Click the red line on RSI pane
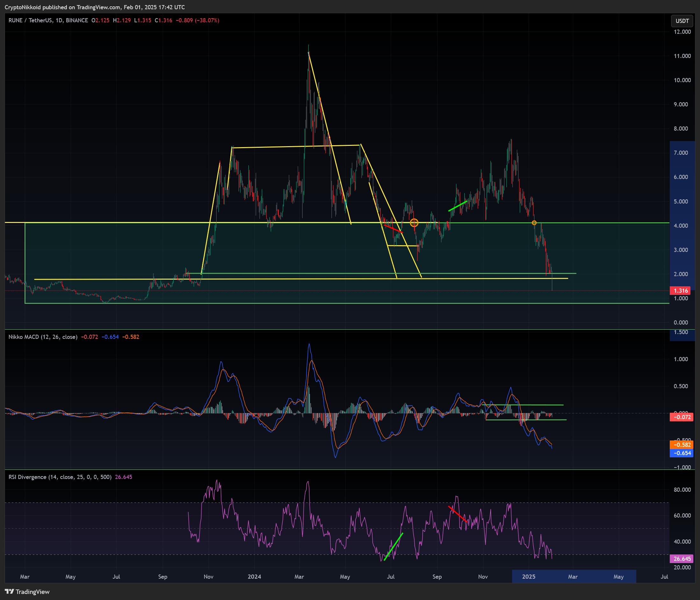This screenshot has height=600, width=700. pyautogui.click(x=458, y=514)
